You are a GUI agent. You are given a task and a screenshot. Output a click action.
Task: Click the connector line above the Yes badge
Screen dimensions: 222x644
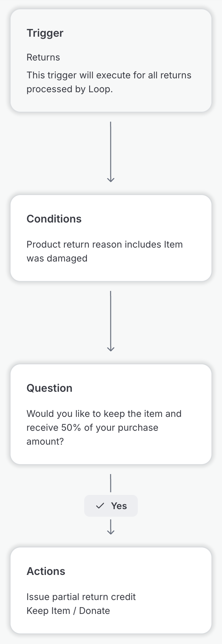click(111, 483)
